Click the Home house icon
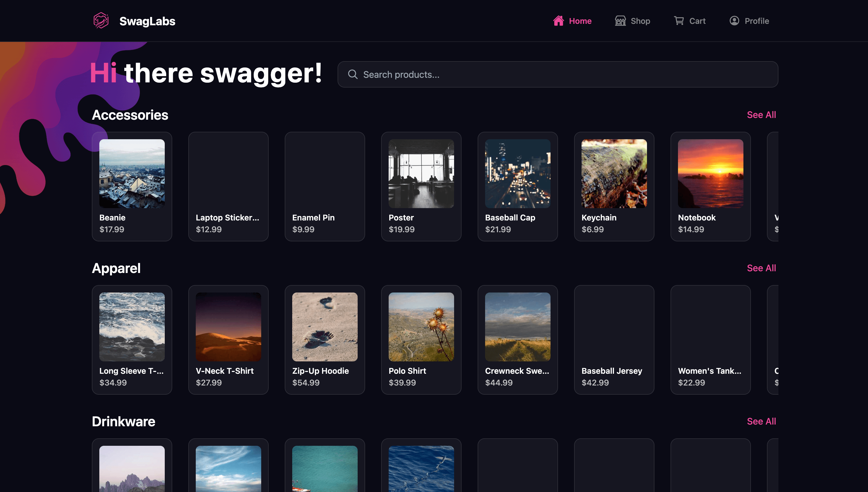This screenshot has height=492, width=868. click(558, 21)
